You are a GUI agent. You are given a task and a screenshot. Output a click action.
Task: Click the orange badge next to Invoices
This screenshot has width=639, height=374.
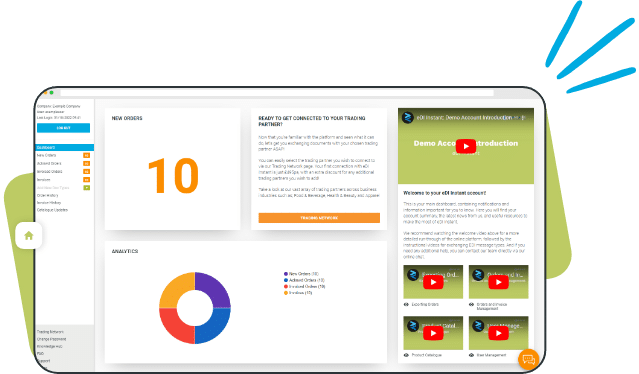[x=86, y=180]
